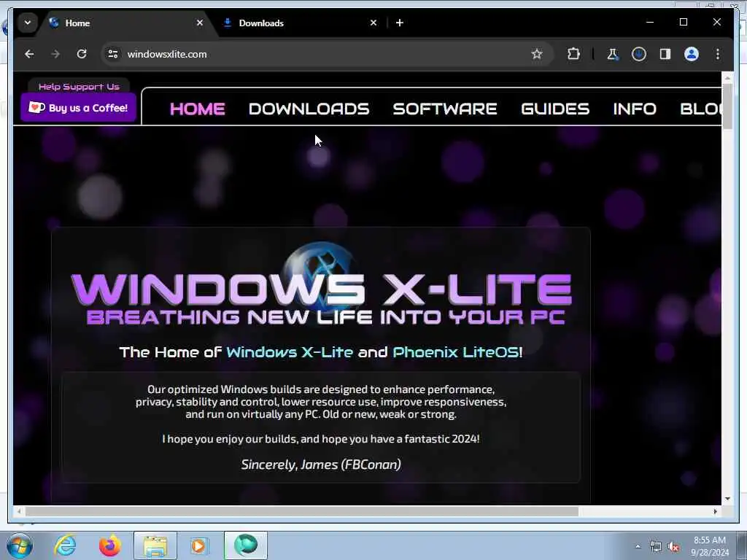Bookmark this page with the star icon
This screenshot has height=560, width=747.
(x=537, y=54)
